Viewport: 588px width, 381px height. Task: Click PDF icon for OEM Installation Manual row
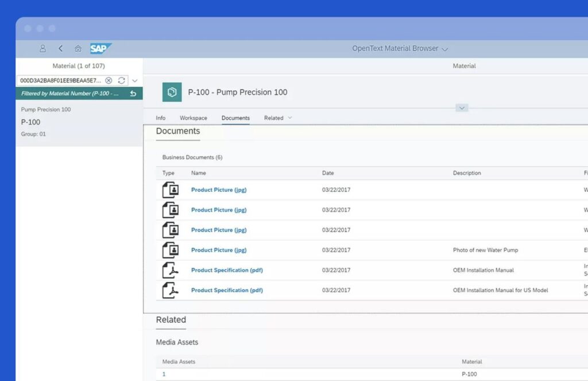coord(170,270)
